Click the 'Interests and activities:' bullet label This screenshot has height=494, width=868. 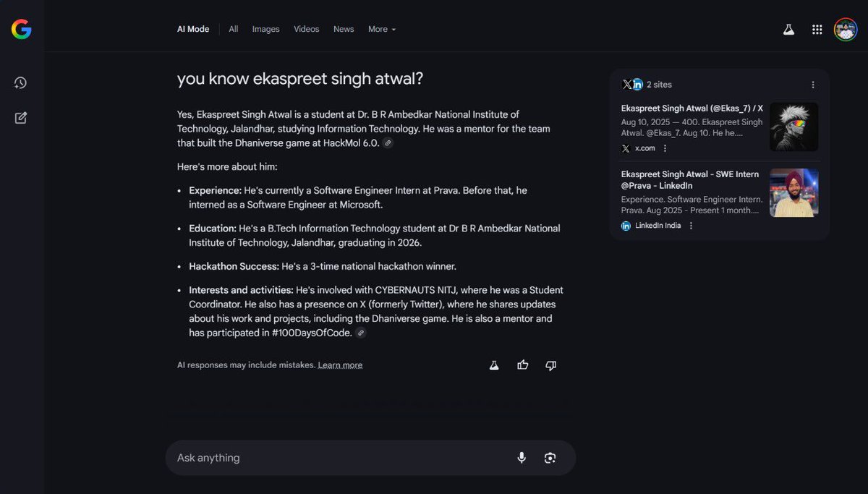[242, 290]
